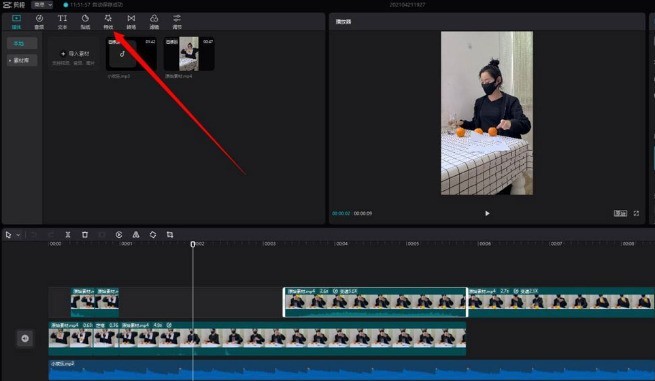Click the playhead handle on the timeline ruler
Image resolution: width=655 pixels, height=381 pixels.
(193, 244)
